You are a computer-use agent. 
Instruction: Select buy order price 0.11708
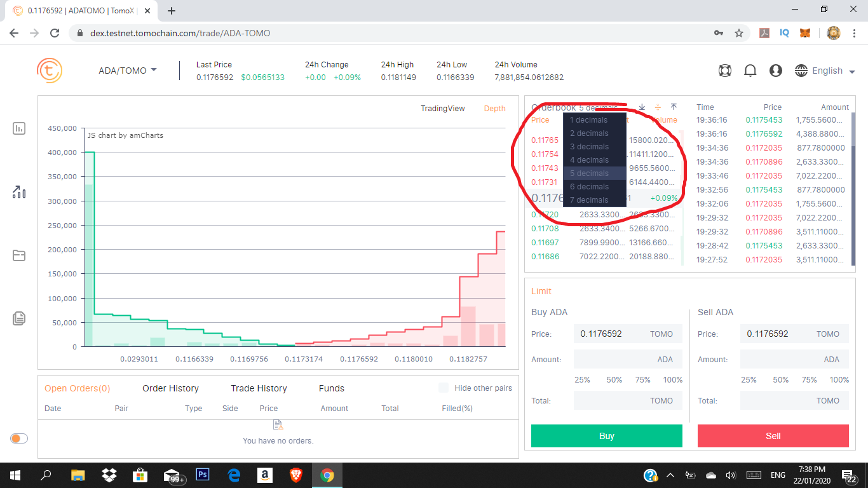[x=545, y=229]
